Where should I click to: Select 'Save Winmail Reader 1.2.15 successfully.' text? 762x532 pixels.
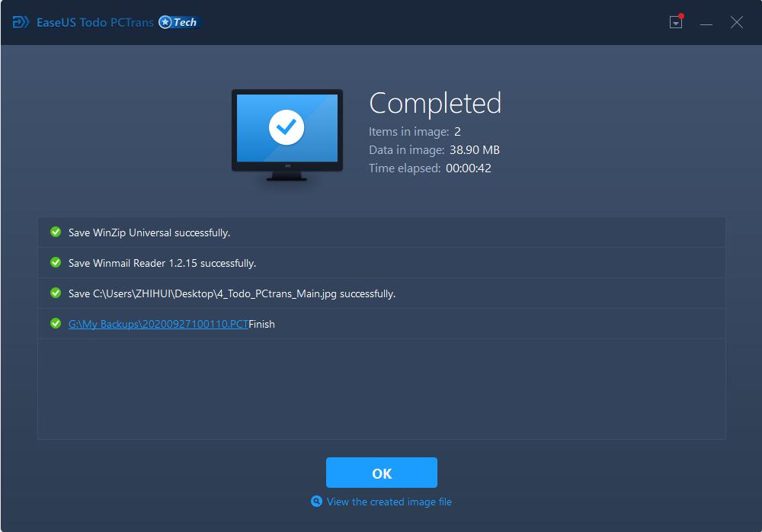[162, 263]
